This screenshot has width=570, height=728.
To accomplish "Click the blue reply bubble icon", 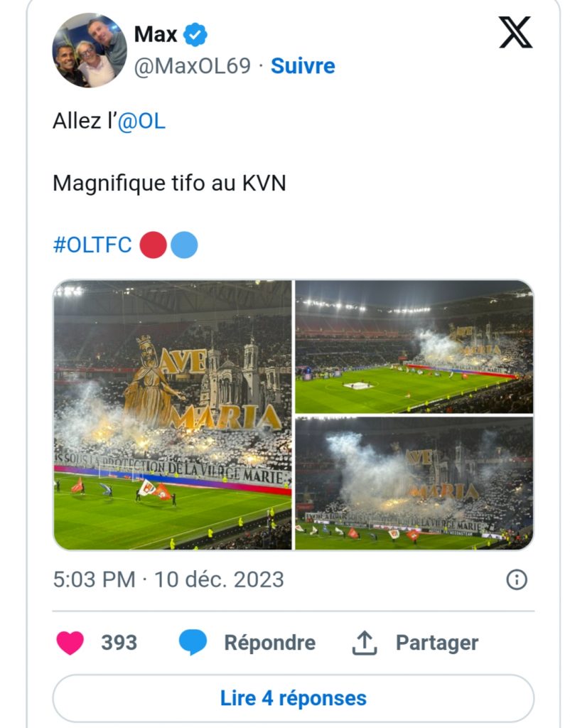I will click(193, 643).
